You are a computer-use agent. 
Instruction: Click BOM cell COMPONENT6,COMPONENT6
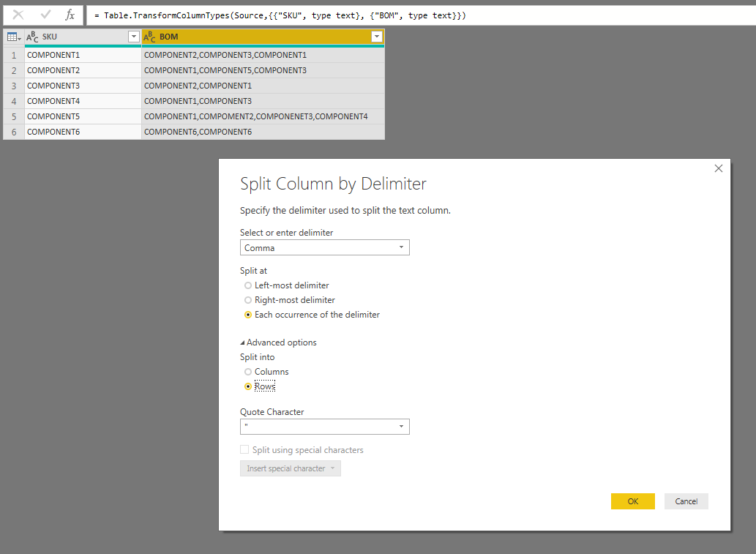click(263, 132)
